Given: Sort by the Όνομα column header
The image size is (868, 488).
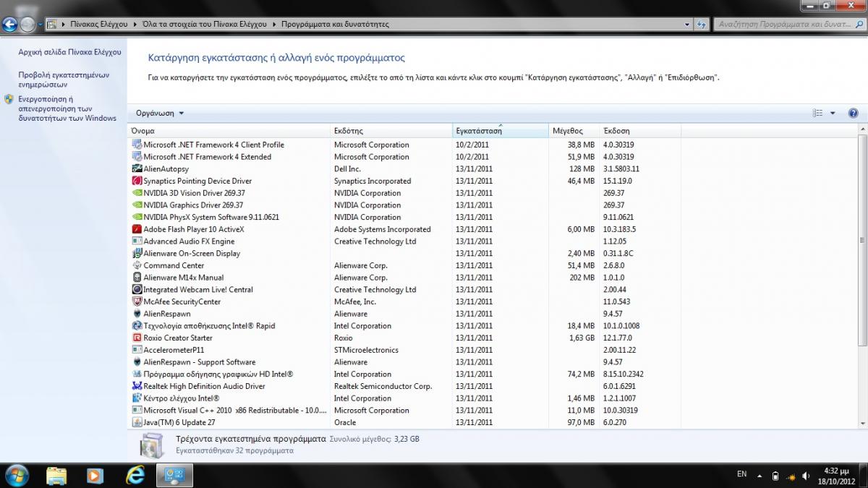Looking at the screenshot, I should (229, 131).
